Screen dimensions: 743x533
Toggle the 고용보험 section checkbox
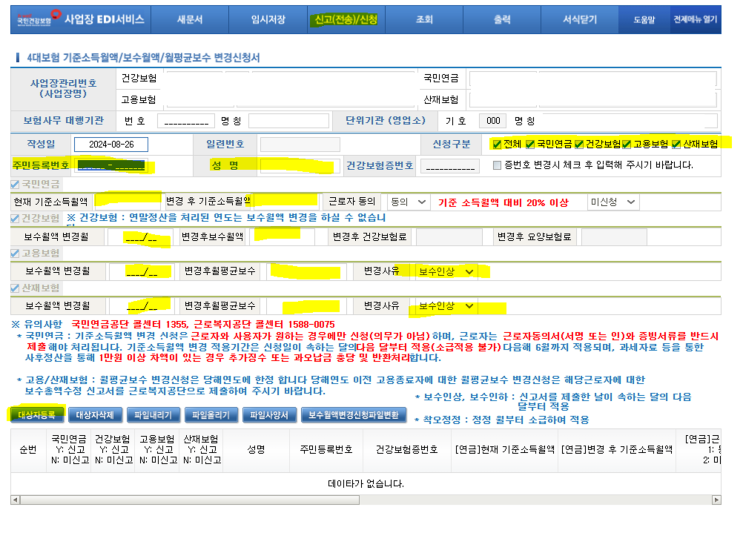click(15, 253)
